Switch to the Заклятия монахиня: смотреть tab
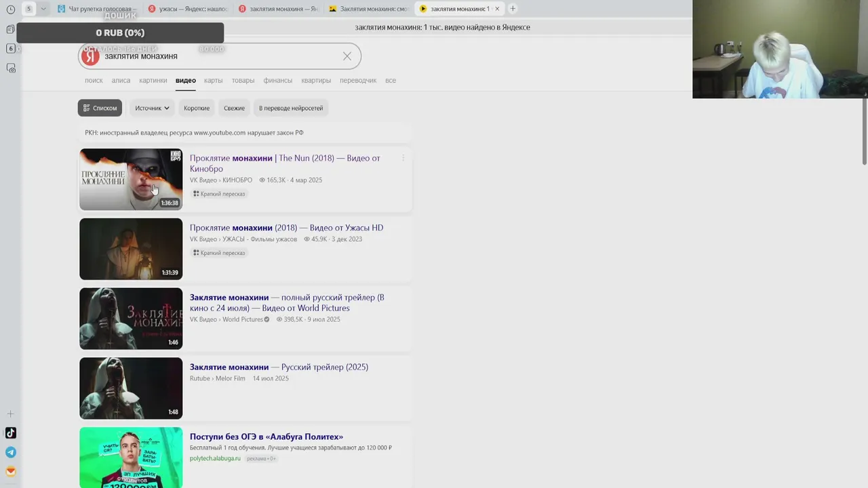868x488 pixels. (x=368, y=9)
